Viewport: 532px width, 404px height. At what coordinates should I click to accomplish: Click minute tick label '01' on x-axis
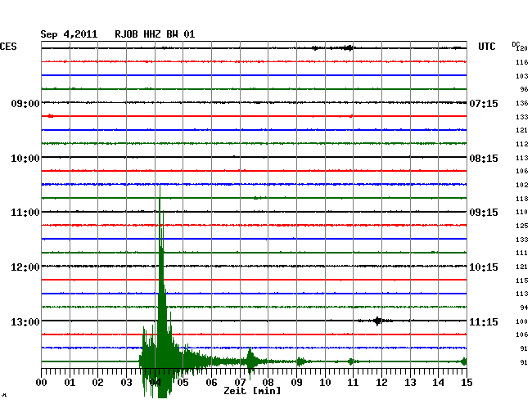pos(70,383)
